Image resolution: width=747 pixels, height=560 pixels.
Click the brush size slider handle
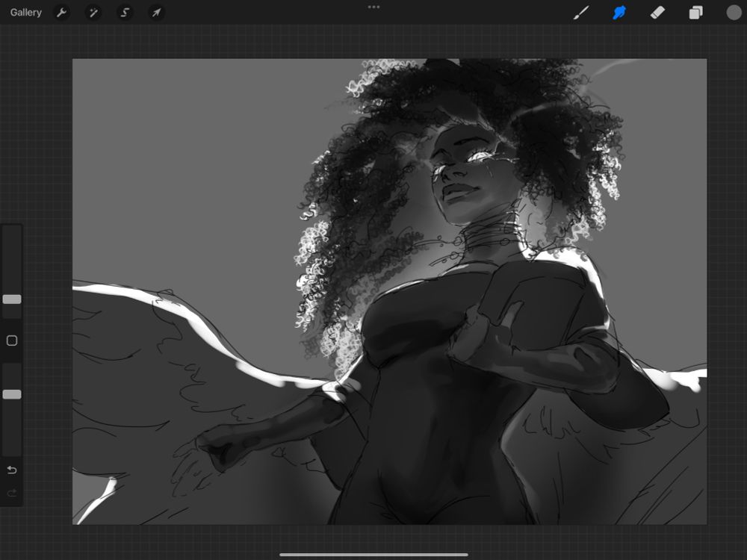[12, 299]
